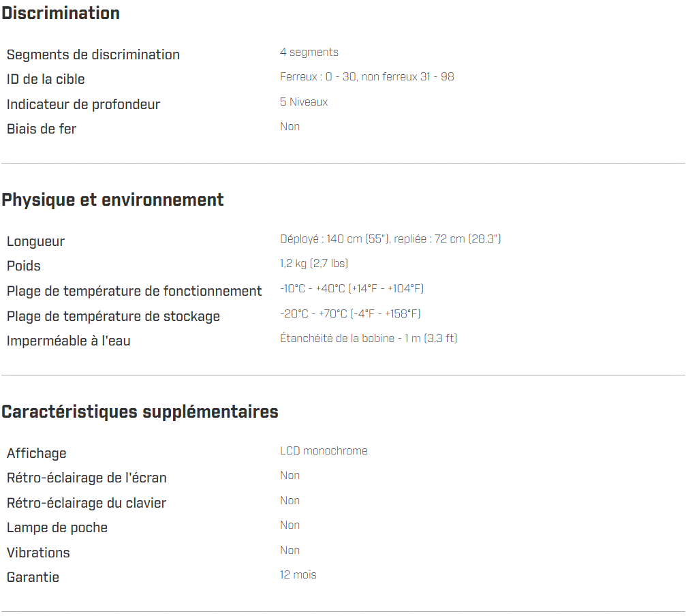The image size is (686, 616).
Task: Click the Discrimination section heading
Action: click(x=60, y=13)
